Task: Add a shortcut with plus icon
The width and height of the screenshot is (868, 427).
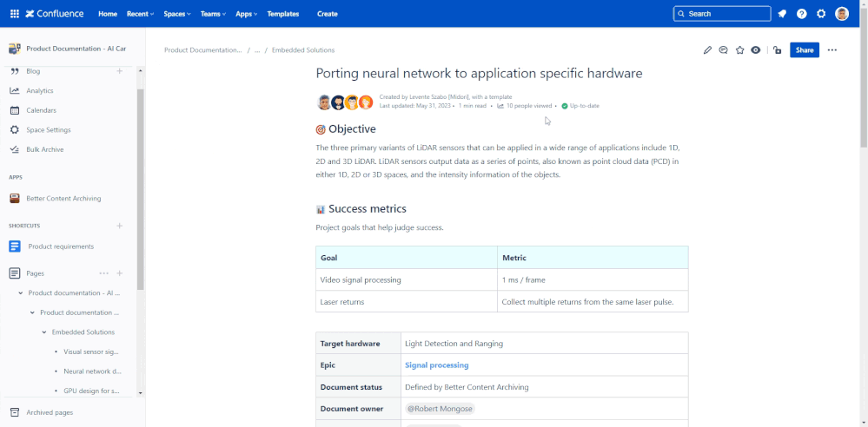Action: [120, 226]
